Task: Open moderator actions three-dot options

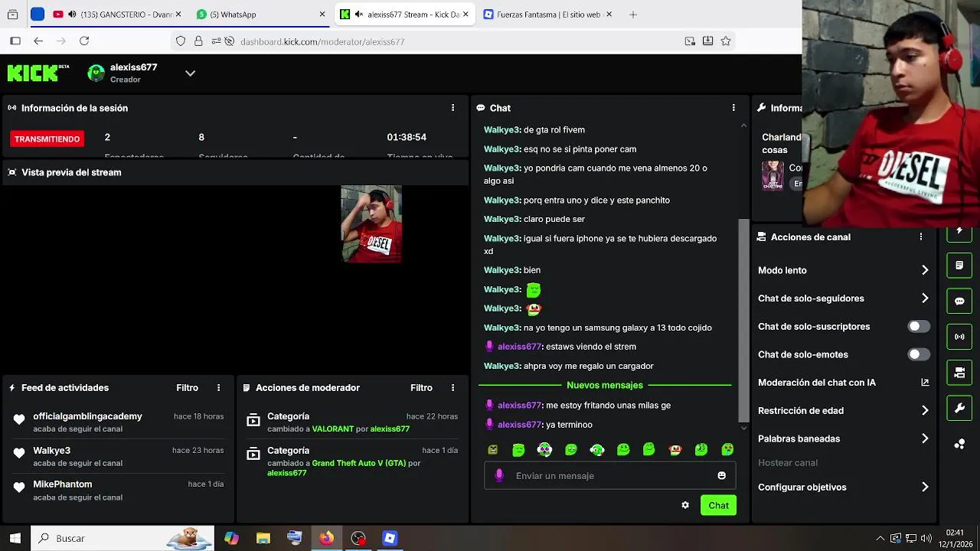Action: coord(452,388)
